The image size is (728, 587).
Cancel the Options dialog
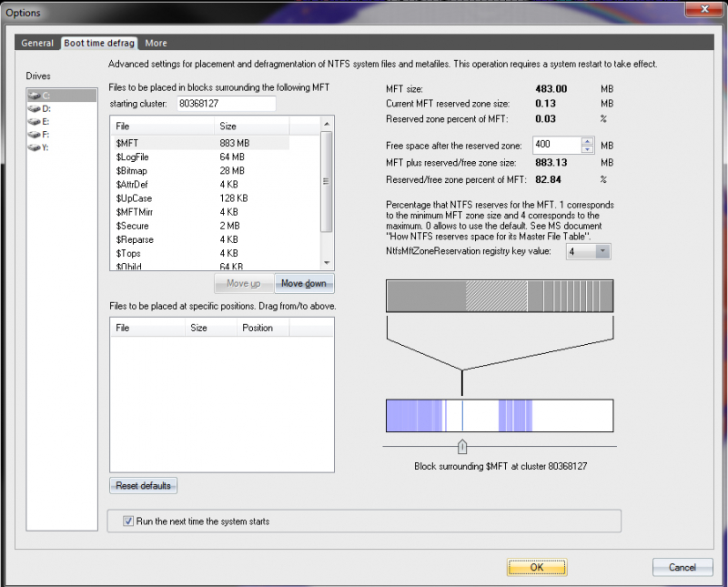[x=682, y=567]
